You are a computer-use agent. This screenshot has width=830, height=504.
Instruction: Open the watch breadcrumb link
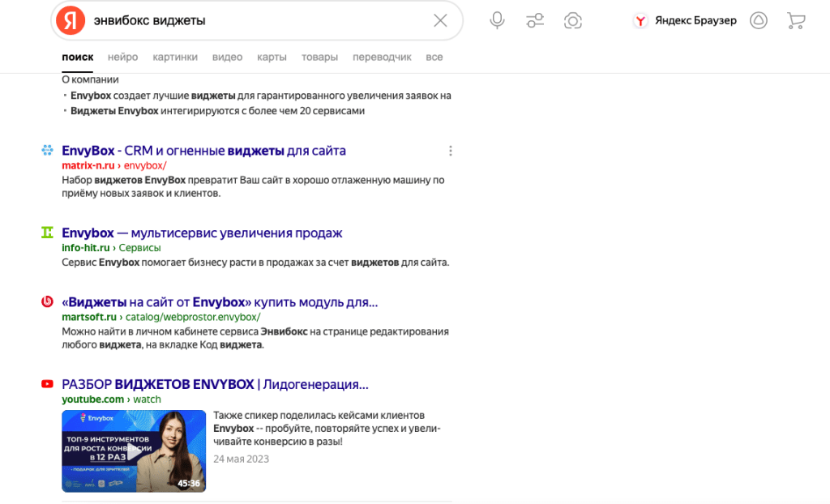[147, 399]
